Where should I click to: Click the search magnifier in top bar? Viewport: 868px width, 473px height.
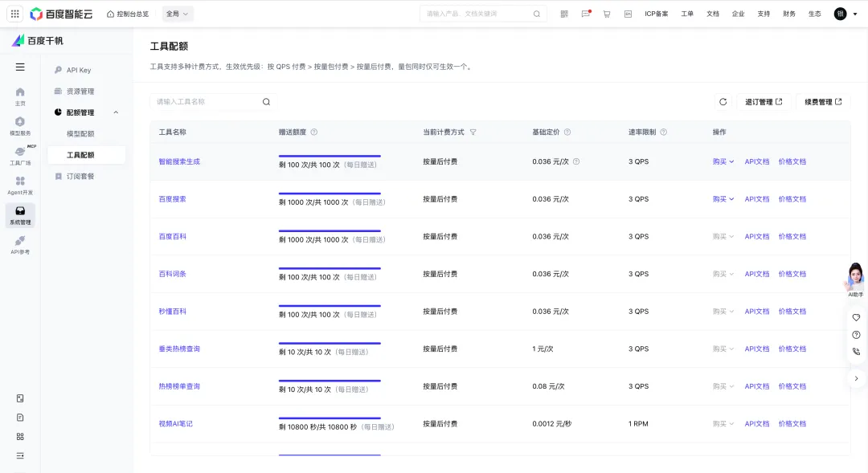point(536,14)
